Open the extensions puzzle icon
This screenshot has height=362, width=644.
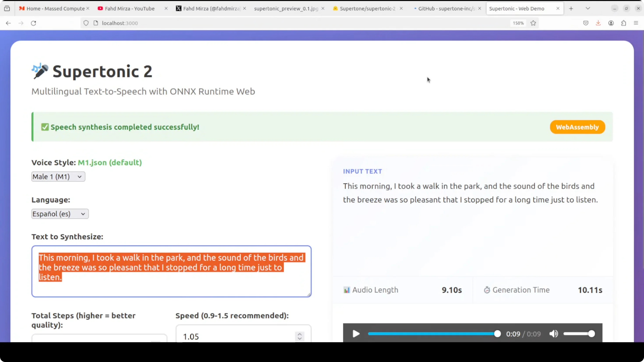[x=623, y=23]
